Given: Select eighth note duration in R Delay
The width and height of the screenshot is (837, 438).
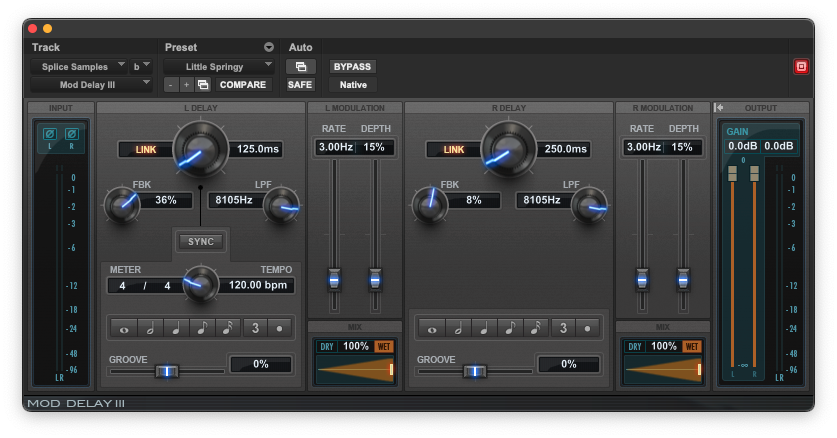Looking at the screenshot, I should pyautogui.click(x=509, y=328).
